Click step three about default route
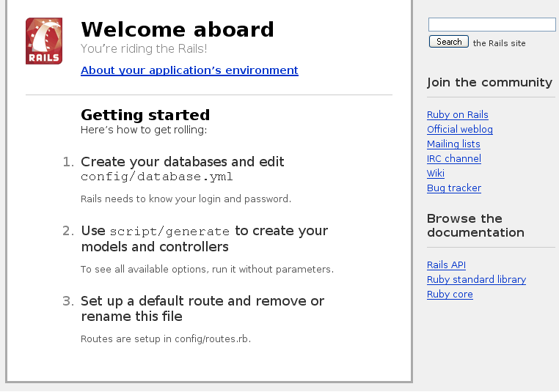The image size is (559, 392). 202,308
